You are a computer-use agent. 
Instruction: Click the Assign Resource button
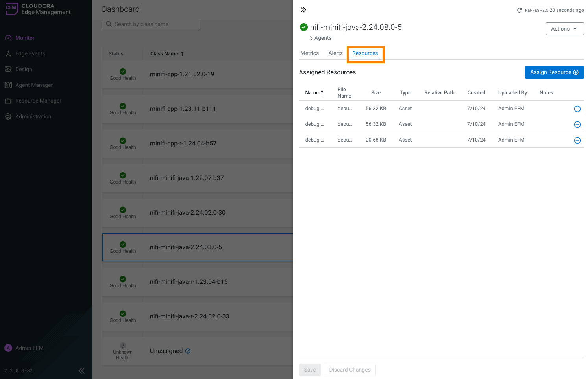554,72
